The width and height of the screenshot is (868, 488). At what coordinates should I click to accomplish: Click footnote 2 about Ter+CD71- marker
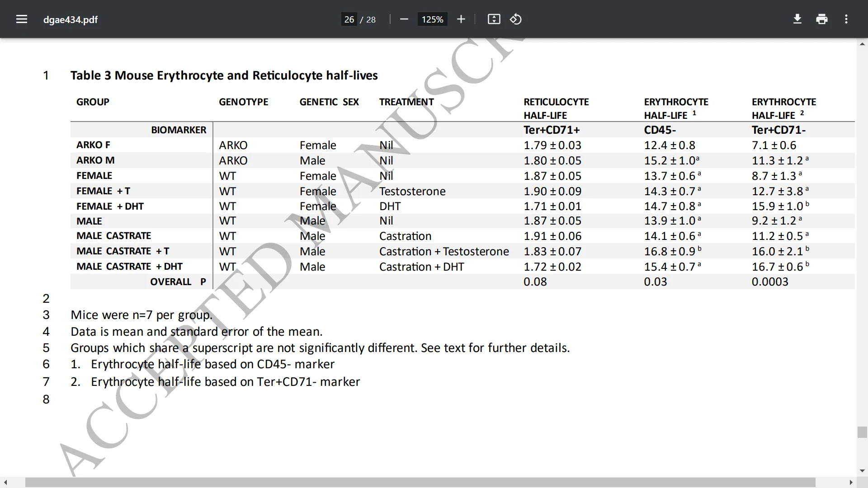coord(215,382)
